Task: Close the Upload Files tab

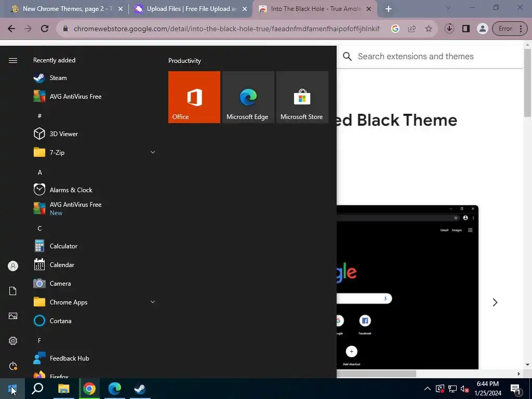Action: click(x=245, y=9)
